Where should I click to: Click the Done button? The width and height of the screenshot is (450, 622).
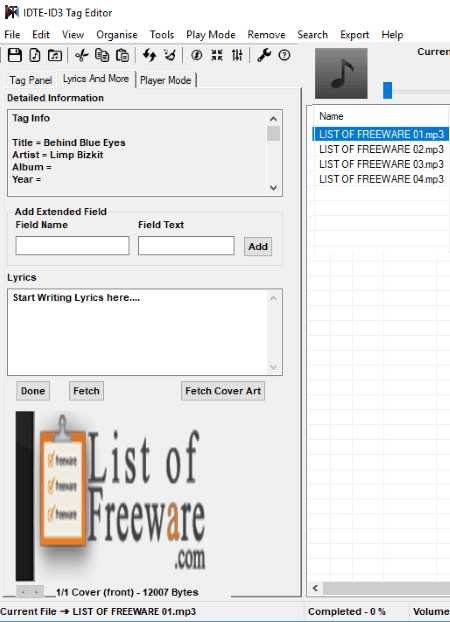[33, 391]
